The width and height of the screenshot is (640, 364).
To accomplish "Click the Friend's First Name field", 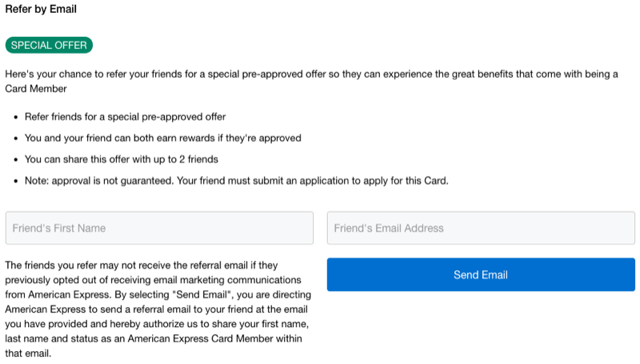I will 159,228.
